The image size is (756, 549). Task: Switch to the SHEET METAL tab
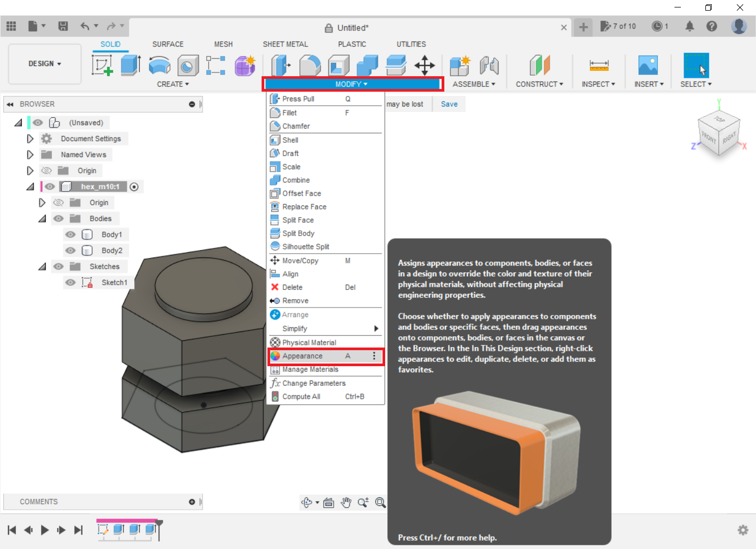click(285, 44)
